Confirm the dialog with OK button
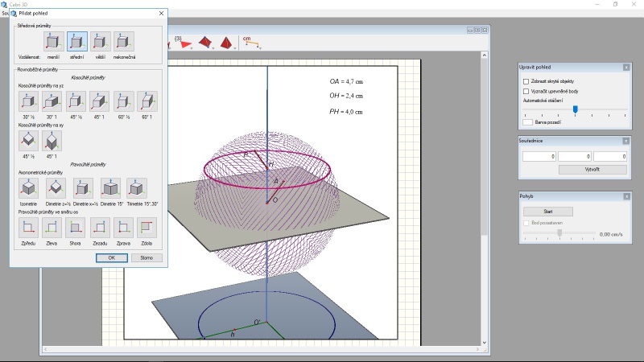 coord(111,258)
